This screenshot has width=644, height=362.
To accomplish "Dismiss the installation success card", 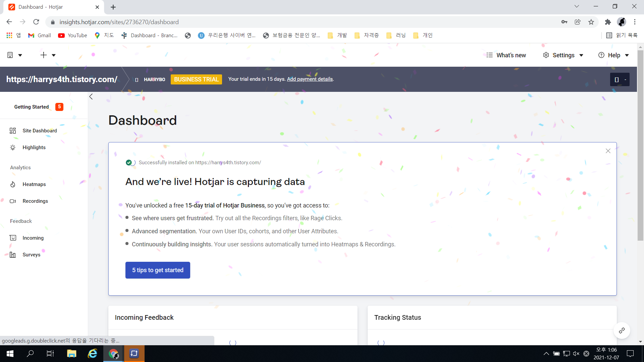I will [608, 151].
